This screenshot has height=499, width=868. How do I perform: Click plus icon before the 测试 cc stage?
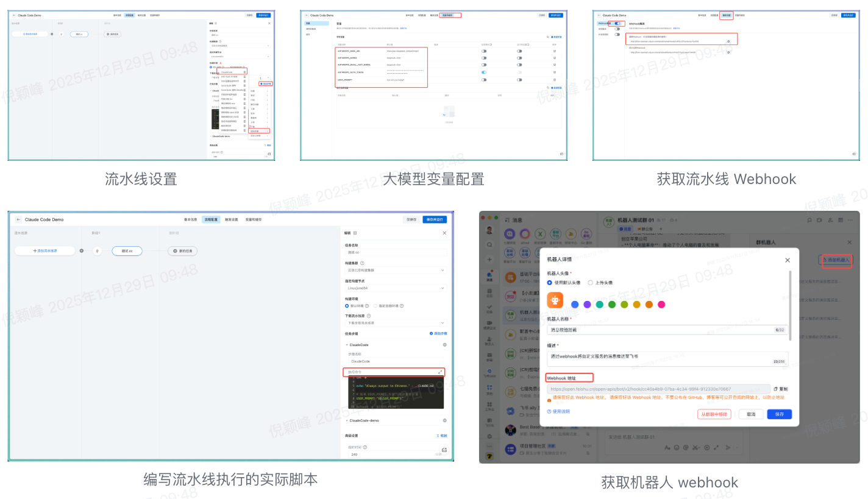82,250
